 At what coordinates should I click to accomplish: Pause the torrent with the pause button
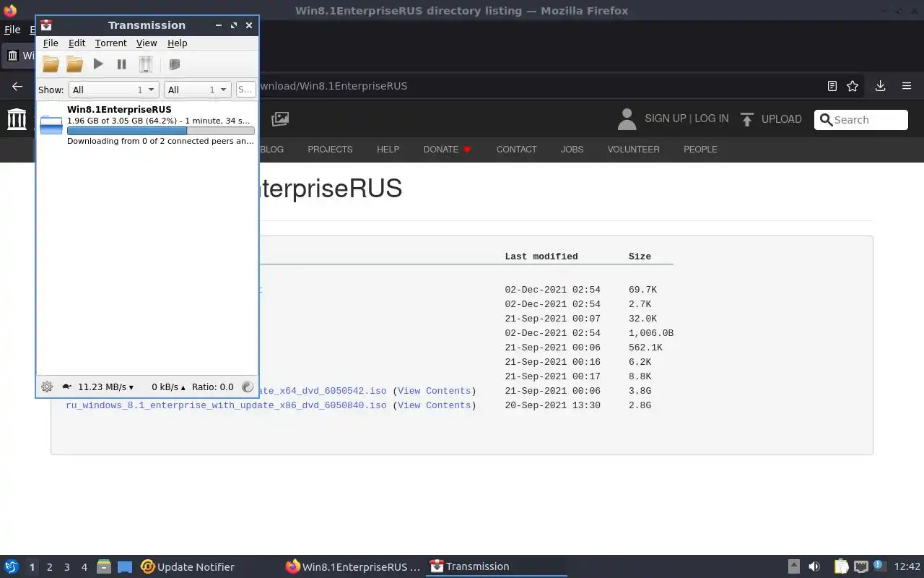point(122,64)
